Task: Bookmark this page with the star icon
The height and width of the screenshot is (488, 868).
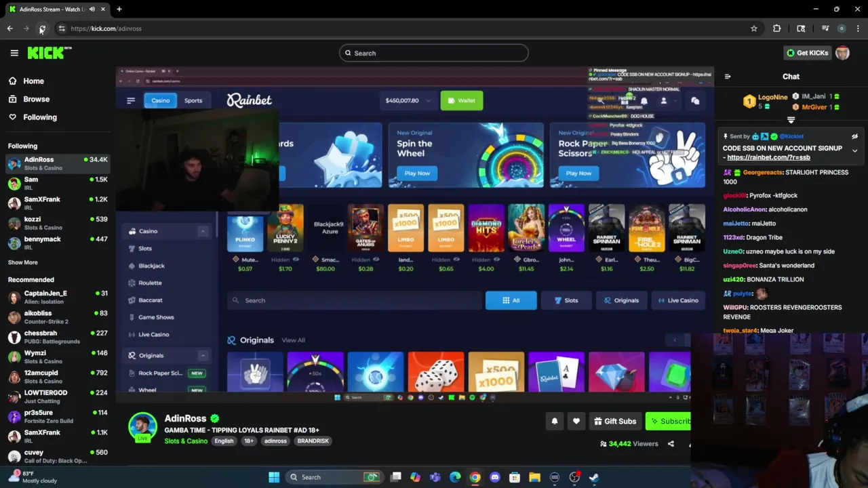Action: click(x=753, y=28)
